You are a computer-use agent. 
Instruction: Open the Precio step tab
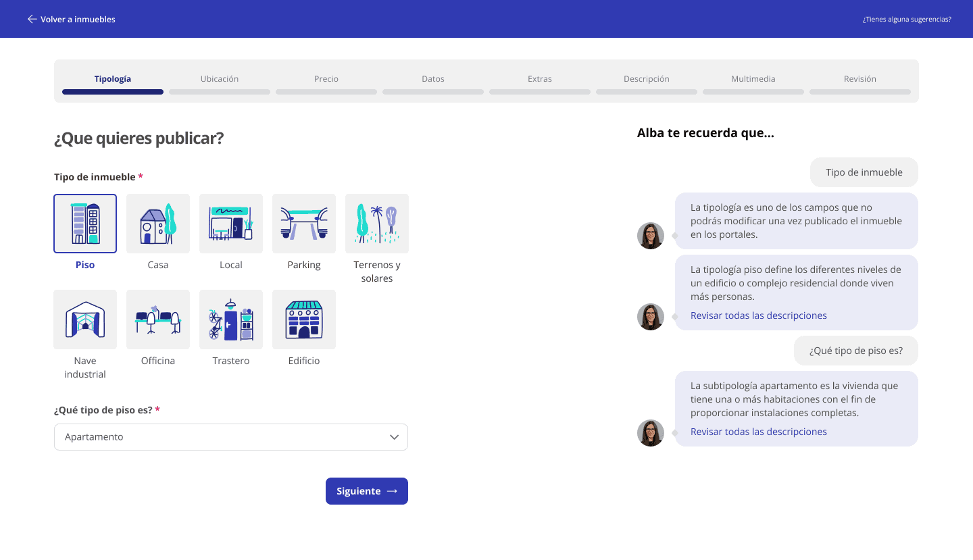click(326, 79)
